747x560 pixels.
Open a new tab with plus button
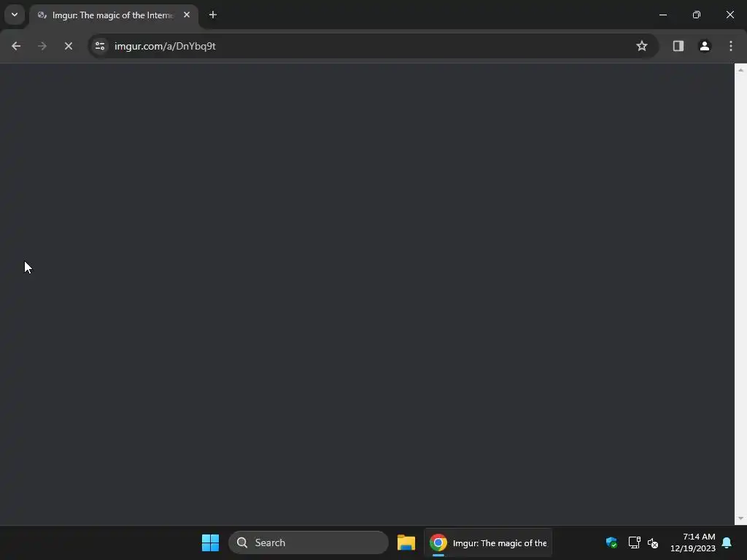pyautogui.click(x=213, y=15)
